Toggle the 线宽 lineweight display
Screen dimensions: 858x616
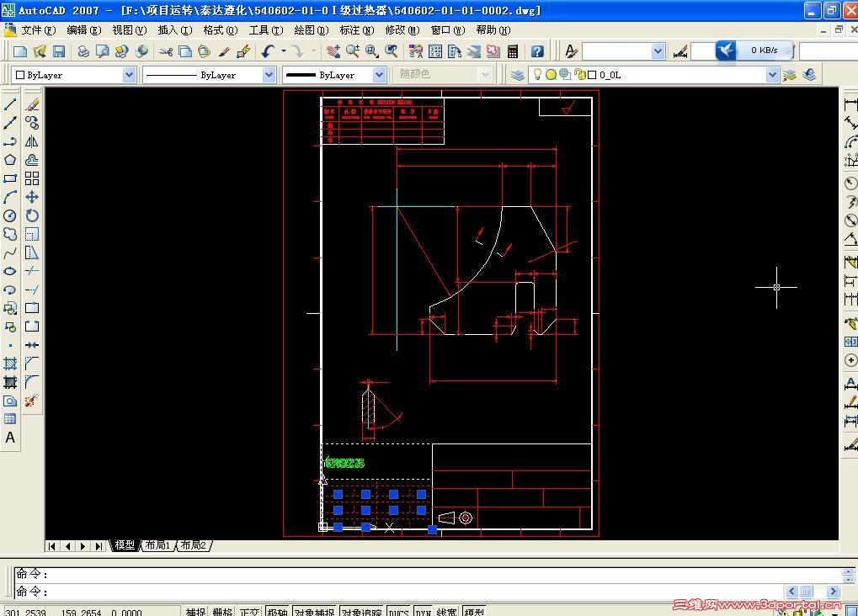(x=447, y=612)
